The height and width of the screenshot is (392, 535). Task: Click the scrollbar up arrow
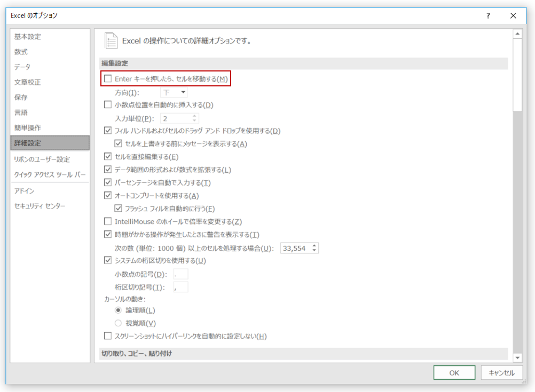click(x=517, y=34)
